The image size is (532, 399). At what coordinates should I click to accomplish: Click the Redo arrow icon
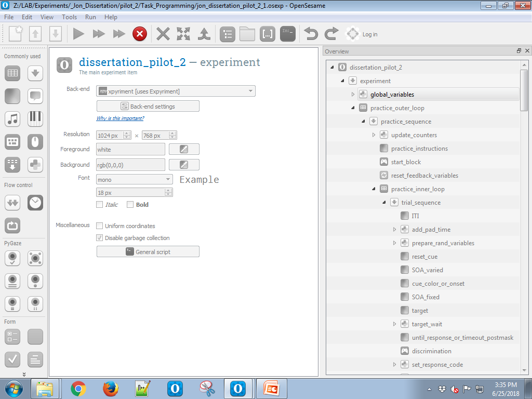tap(331, 34)
